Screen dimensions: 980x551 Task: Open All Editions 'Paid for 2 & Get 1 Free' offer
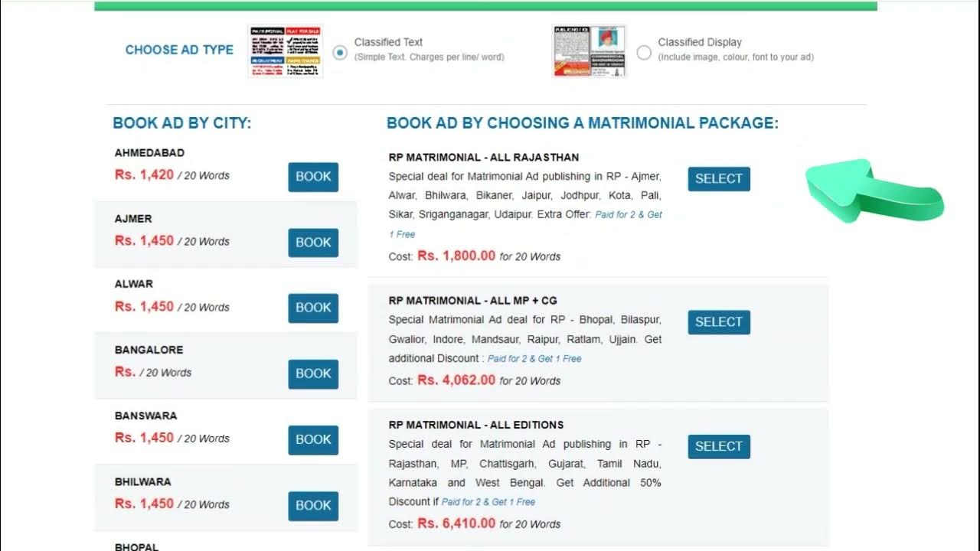[x=488, y=502]
